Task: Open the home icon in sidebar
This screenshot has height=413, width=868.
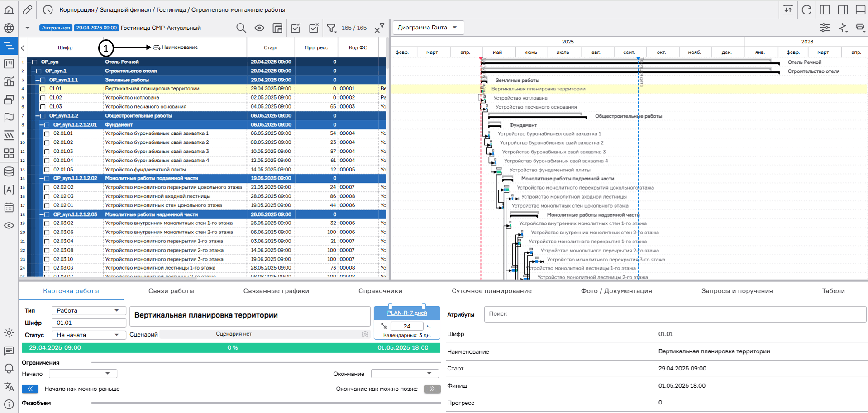Action: click(x=9, y=10)
